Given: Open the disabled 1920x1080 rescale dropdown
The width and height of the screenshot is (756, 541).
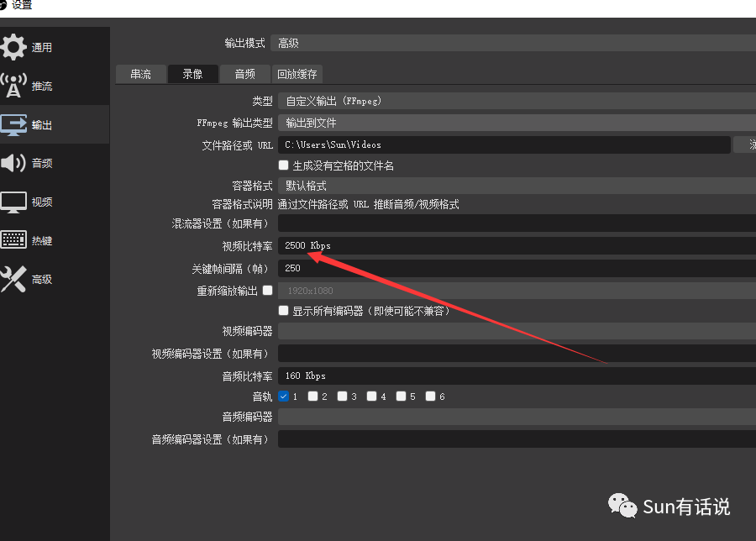Looking at the screenshot, I should click(x=517, y=291).
